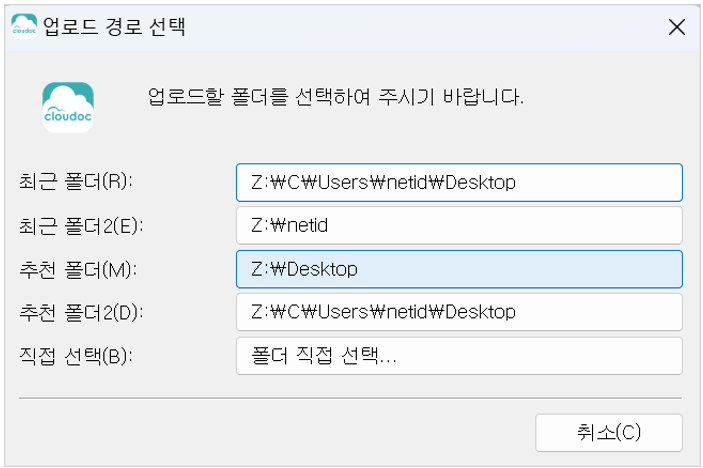Choose the 추천 폴더2(D) path Z:\C\Users\netid\Desktop
703x468 pixels.
point(459,312)
